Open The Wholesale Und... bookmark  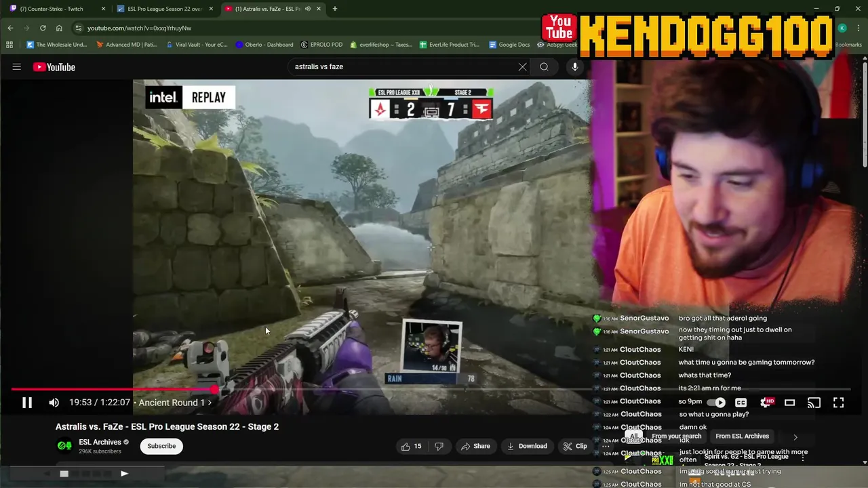click(56, 45)
